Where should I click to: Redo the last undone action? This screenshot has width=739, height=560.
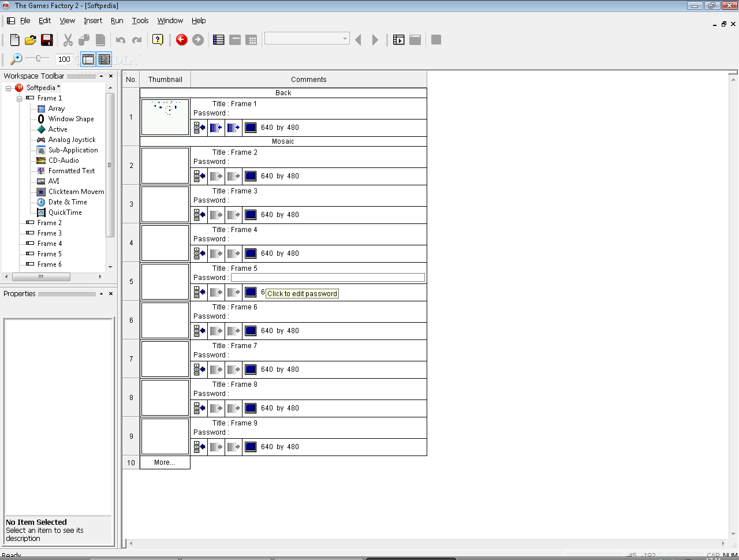pos(137,40)
